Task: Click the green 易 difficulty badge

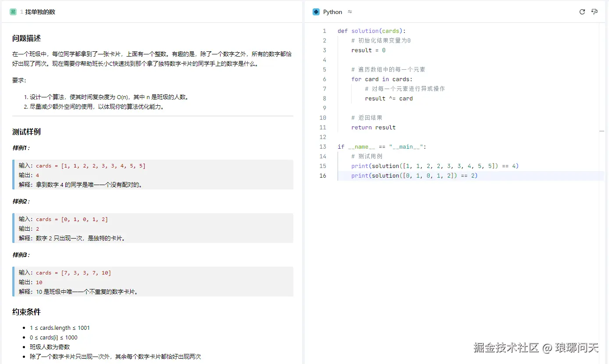Action: [x=13, y=12]
